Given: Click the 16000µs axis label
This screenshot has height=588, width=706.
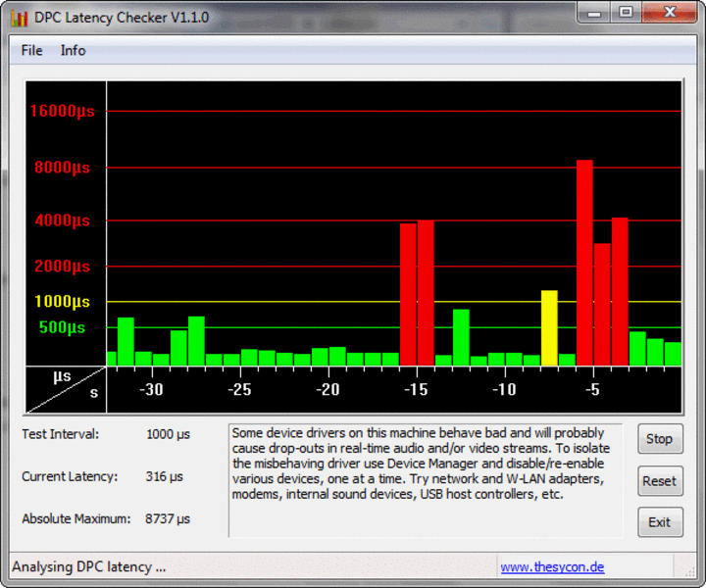Looking at the screenshot, I should (x=62, y=111).
